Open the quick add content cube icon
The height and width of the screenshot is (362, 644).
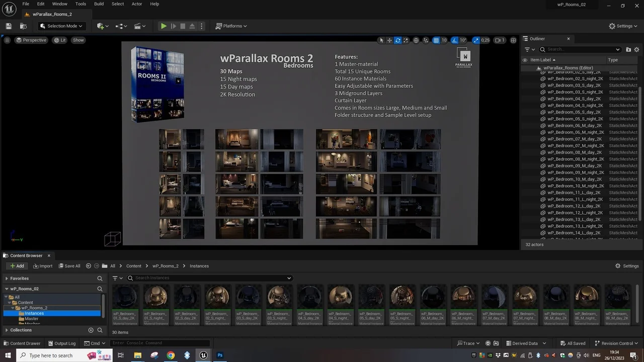[103, 26]
